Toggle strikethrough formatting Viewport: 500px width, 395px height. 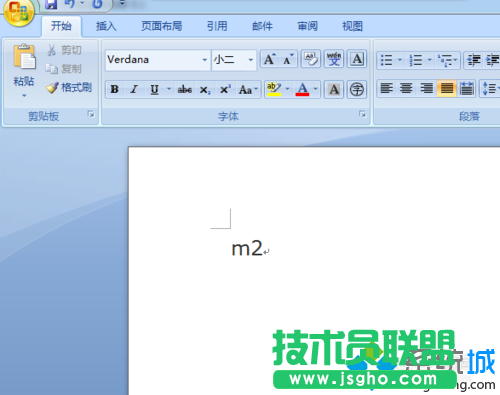click(184, 89)
